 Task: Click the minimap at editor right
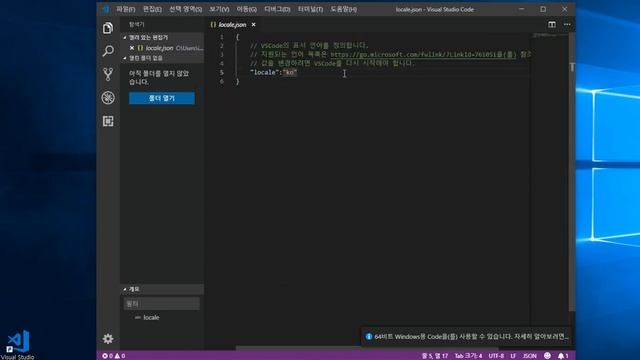pyautogui.click(x=550, y=36)
